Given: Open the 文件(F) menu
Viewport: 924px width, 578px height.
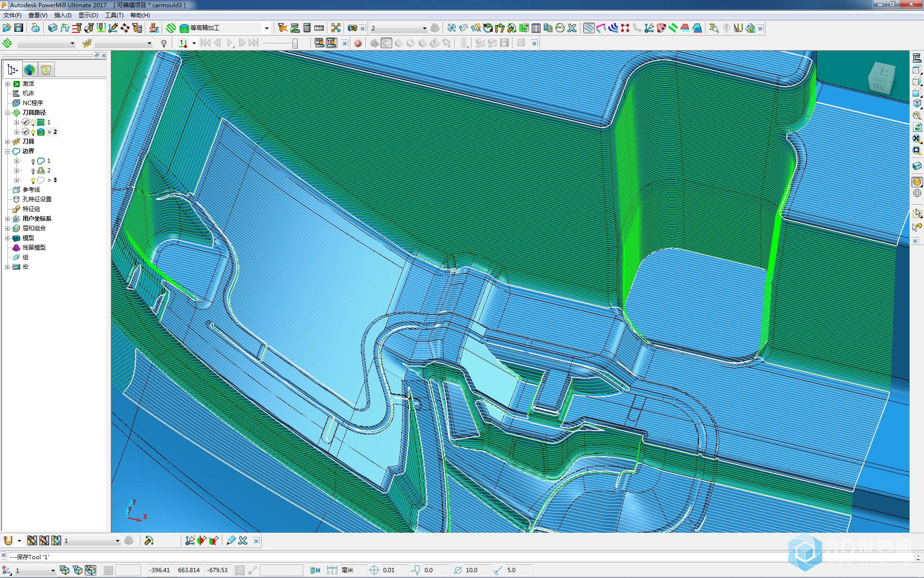Looking at the screenshot, I should coord(12,15).
